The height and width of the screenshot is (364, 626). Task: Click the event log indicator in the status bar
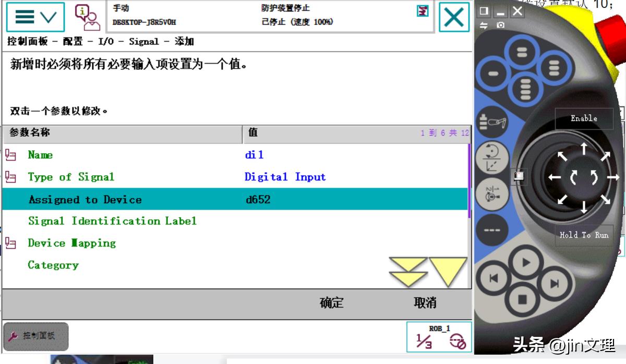click(x=422, y=11)
